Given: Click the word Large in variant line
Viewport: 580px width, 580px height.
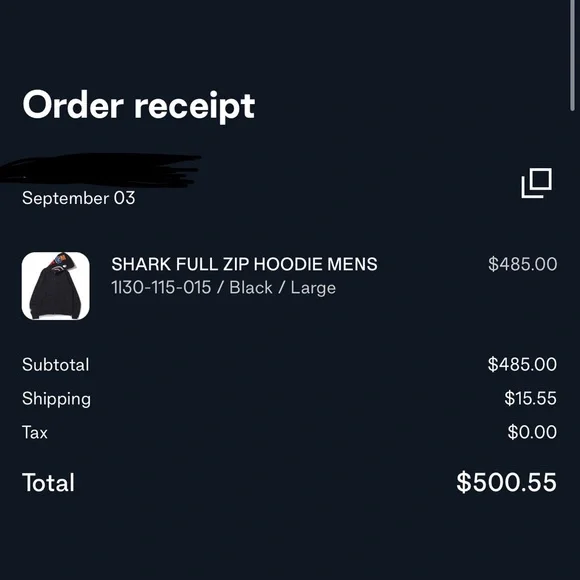Looking at the screenshot, I should click(x=313, y=289).
